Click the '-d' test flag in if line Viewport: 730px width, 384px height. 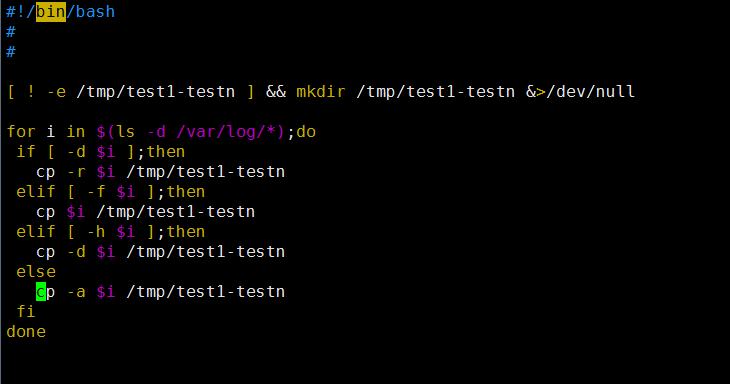pos(76,152)
